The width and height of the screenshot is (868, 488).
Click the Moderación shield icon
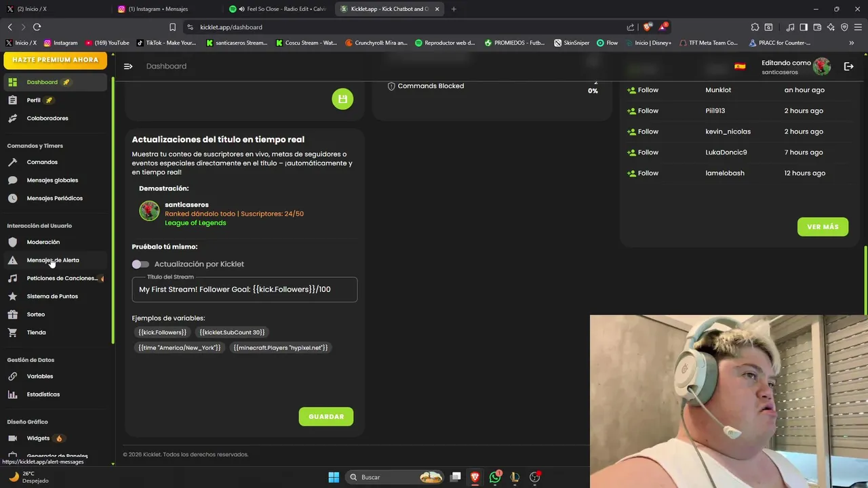12,242
